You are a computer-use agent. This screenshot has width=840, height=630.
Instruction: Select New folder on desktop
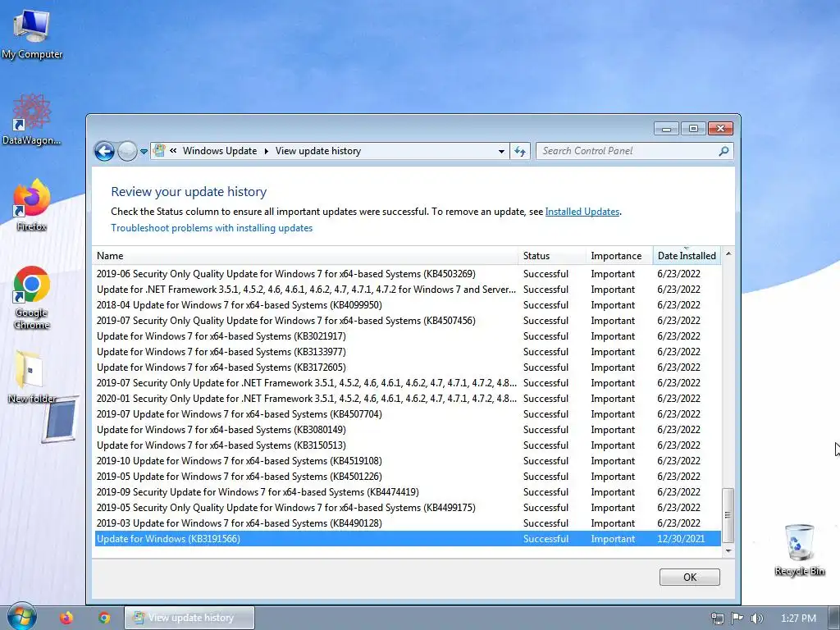[x=32, y=377]
